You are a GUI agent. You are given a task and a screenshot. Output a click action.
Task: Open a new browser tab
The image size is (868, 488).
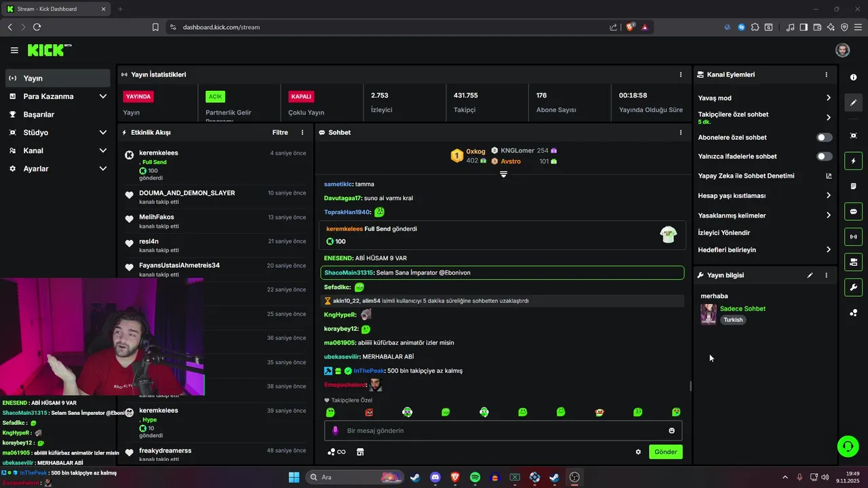coord(120,9)
